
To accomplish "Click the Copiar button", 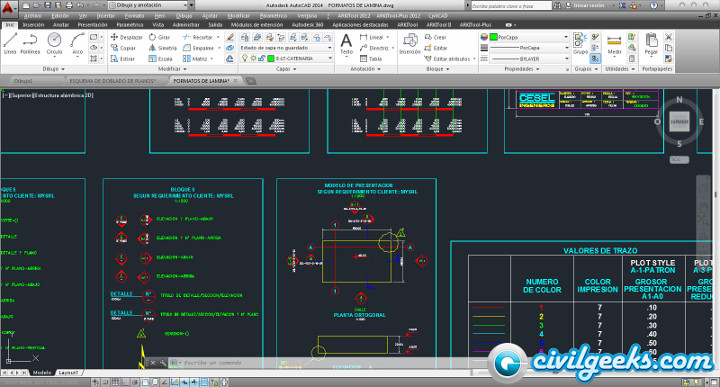I will pos(124,48).
